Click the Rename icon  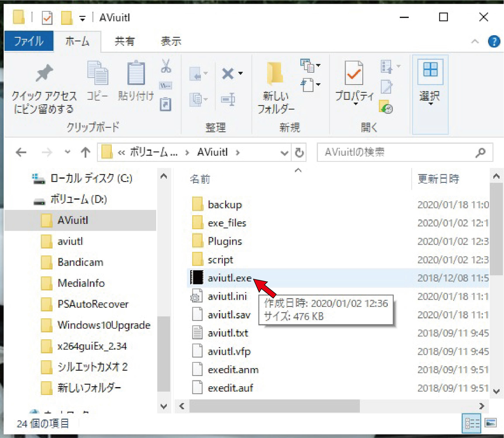228,100
